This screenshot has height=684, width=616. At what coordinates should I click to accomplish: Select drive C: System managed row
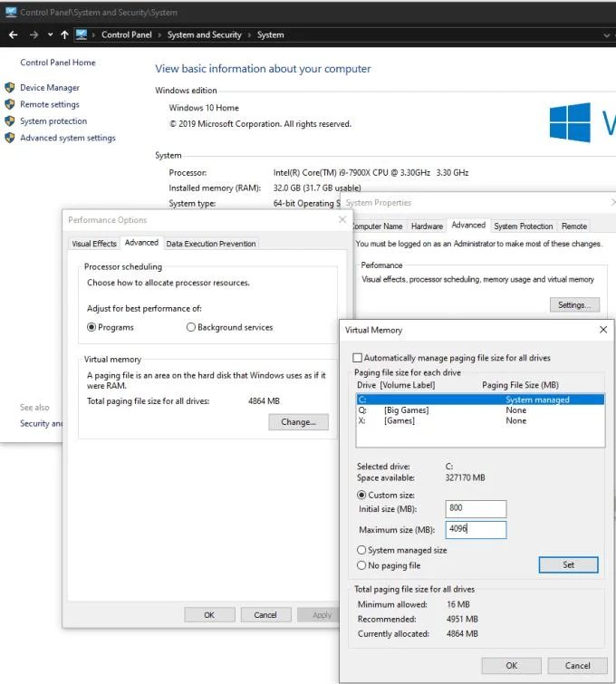click(x=480, y=400)
